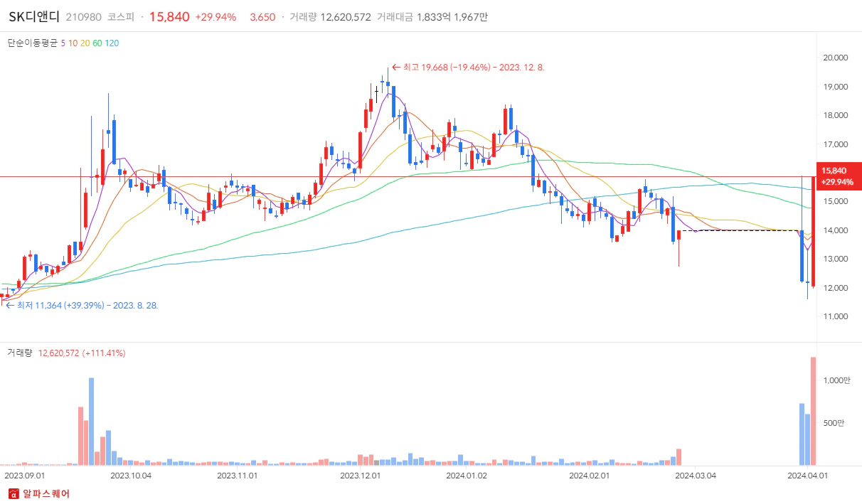
Task: Click the tall red candle at chart's right edge
Action: coord(814,232)
